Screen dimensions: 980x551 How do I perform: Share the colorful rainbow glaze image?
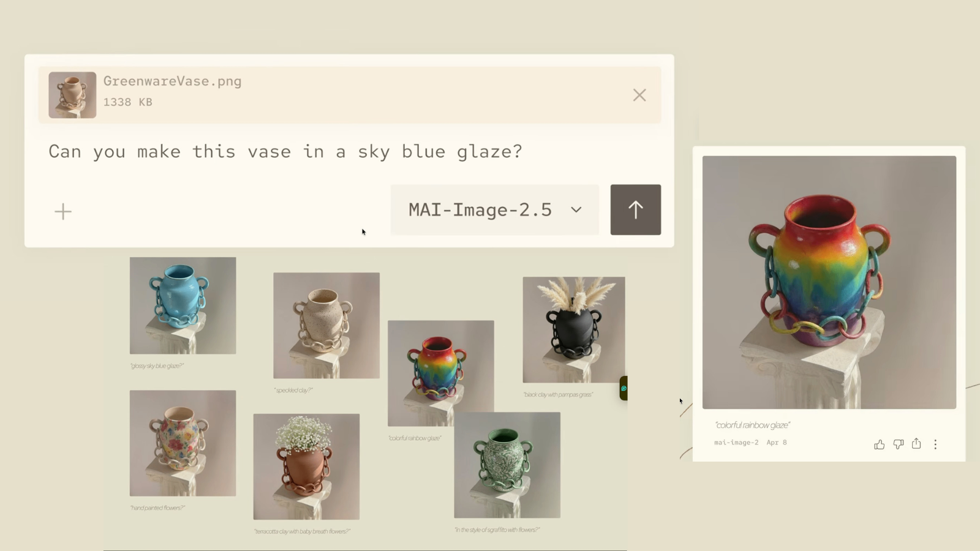tap(916, 444)
